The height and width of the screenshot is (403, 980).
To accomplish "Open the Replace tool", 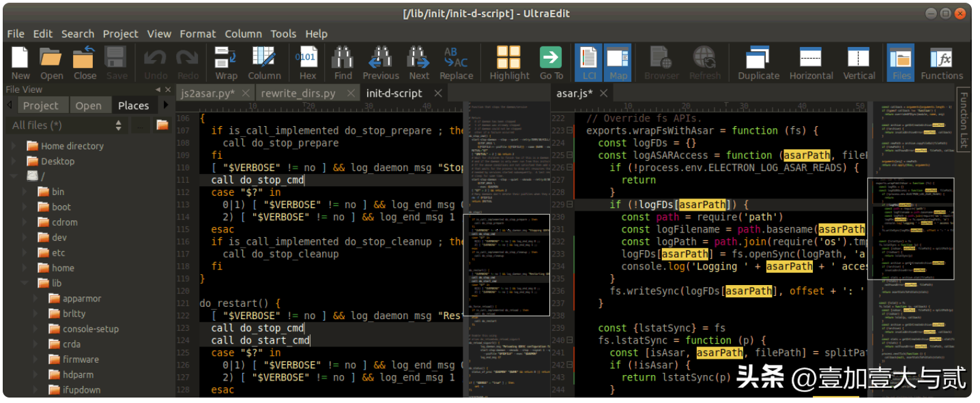I will coord(456,63).
